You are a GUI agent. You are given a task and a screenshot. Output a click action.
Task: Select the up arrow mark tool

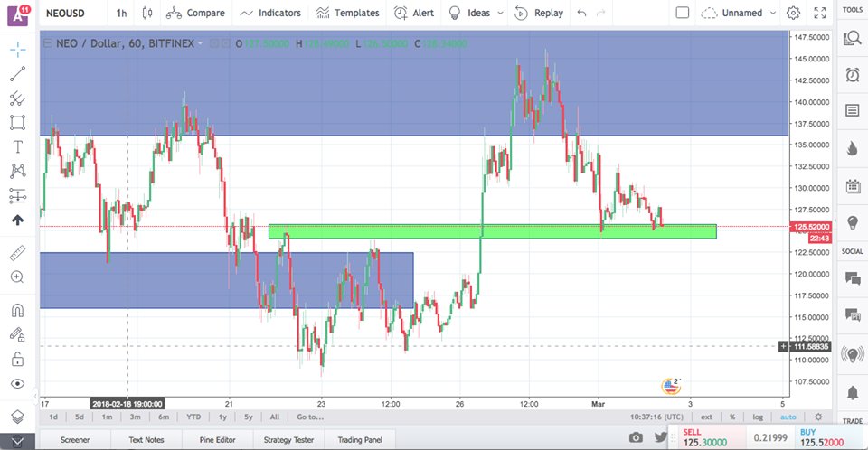(18, 220)
